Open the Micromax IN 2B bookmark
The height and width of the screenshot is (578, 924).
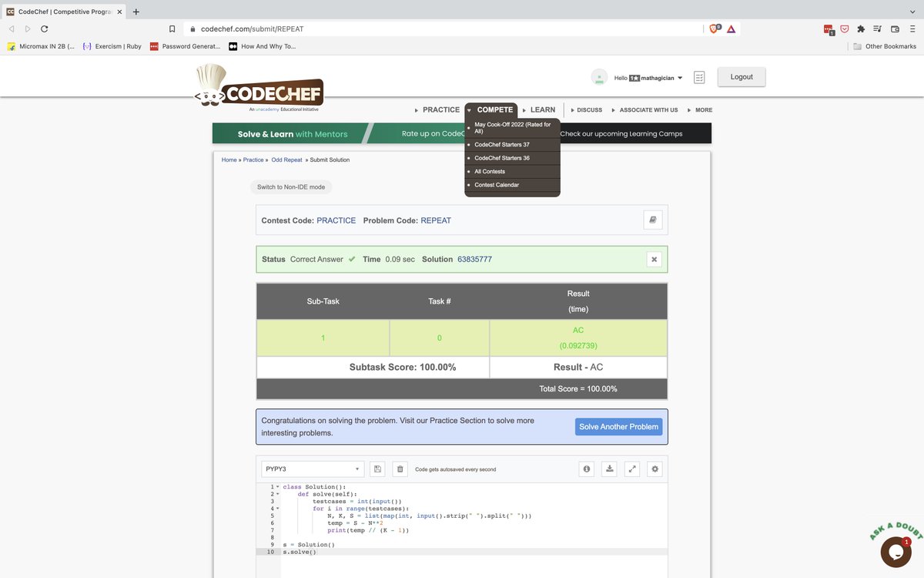(x=41, y=46)
